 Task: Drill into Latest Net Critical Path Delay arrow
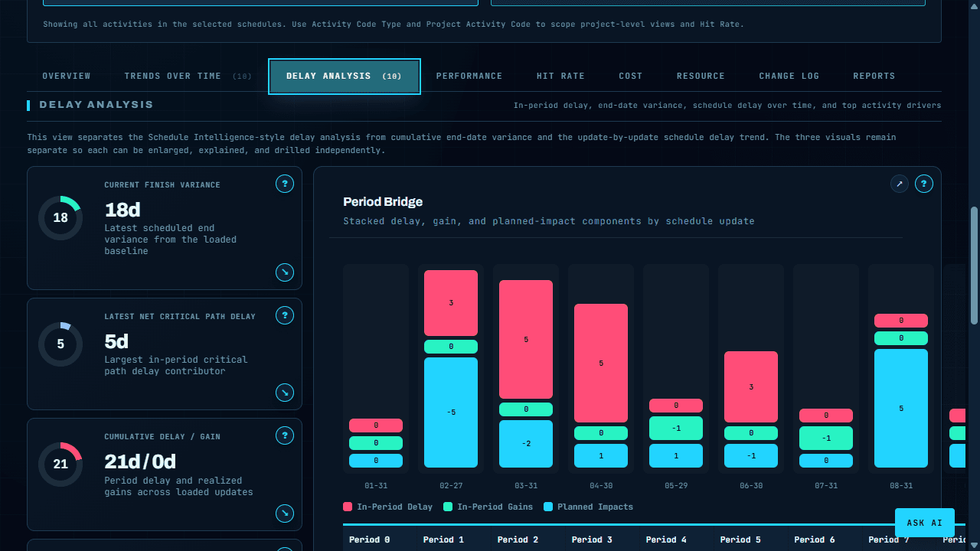click(285, 393)
